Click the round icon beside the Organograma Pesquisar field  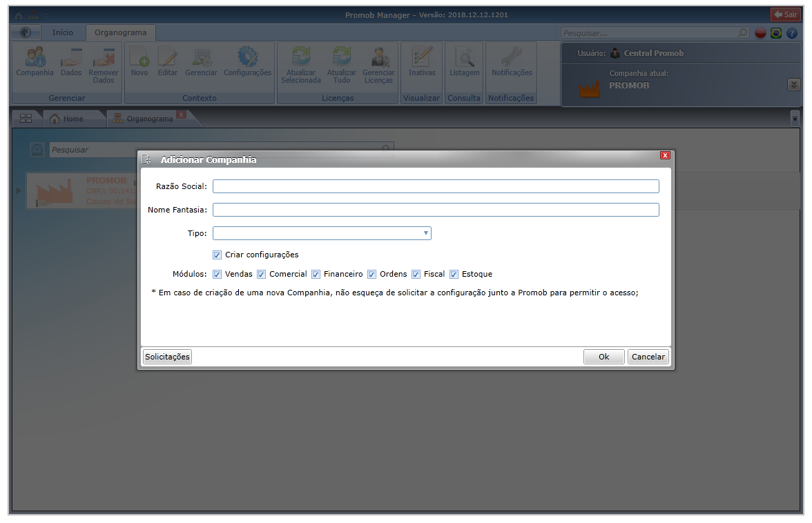(37, 150)
